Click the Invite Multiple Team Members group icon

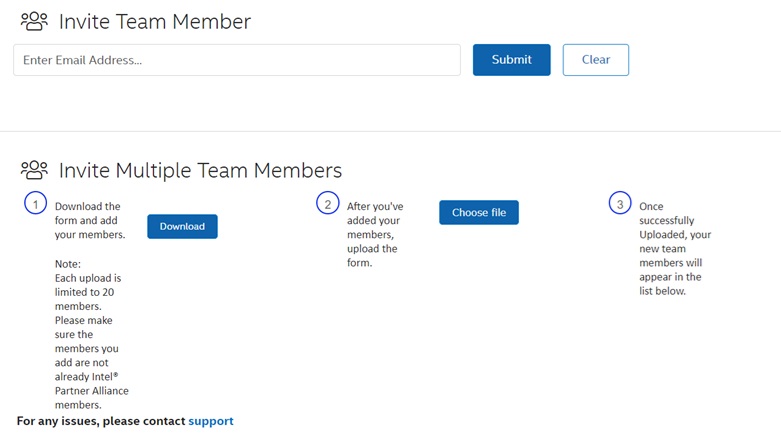tap(34, 169)
